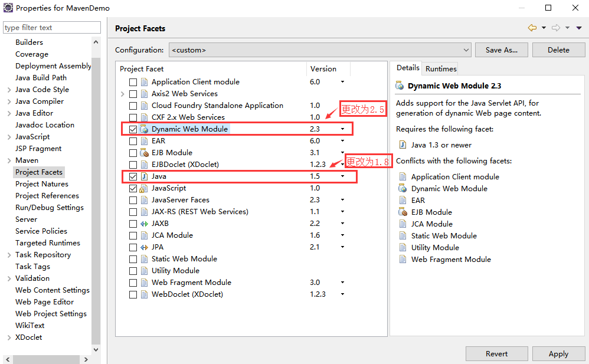Click the Delete configuration button
This screenshot has height=364, width=589.
[558, 50]
